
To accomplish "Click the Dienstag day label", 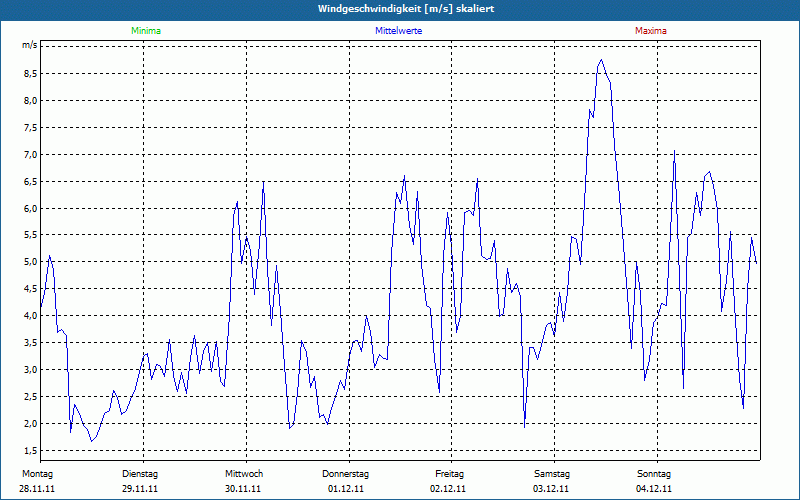I will [x=140, y=474].
